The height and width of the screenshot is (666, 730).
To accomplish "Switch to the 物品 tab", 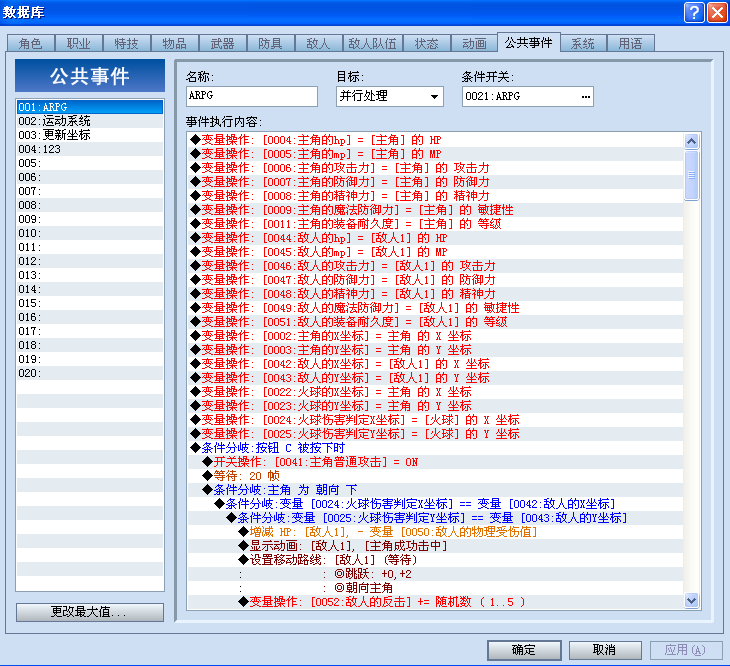I will coord(175,43).
